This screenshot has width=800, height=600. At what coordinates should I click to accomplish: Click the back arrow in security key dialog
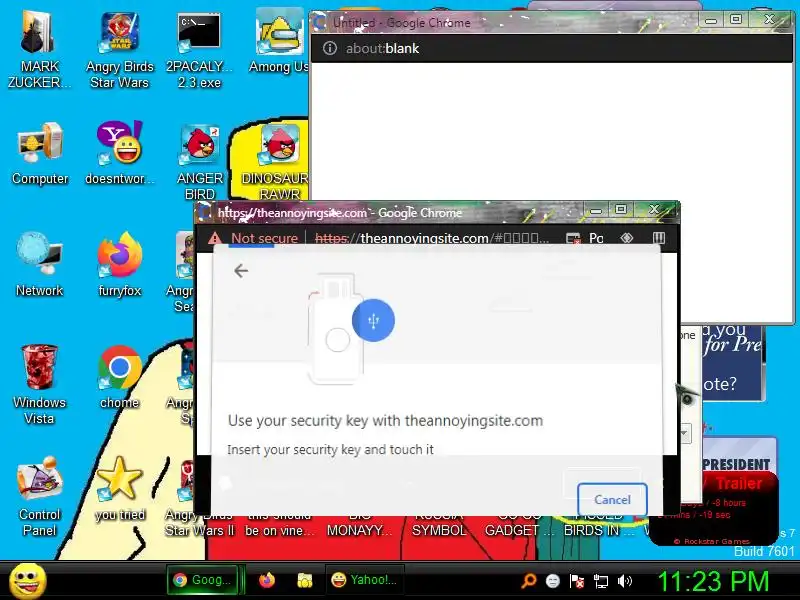coord(241,271)
